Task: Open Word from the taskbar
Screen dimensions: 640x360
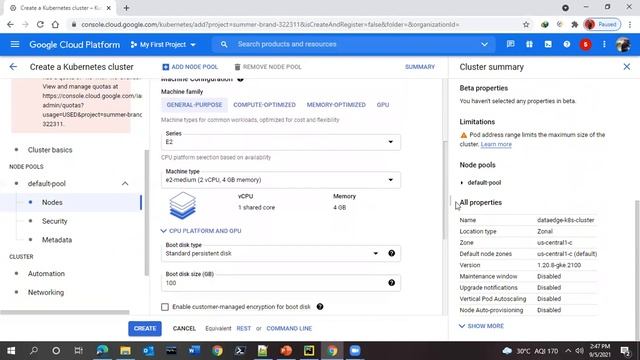Action: [194, 351]
